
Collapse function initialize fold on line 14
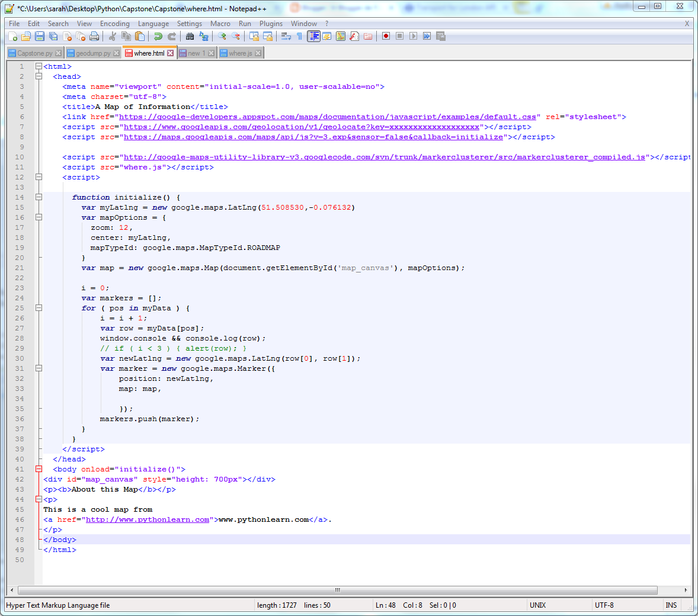[x=39, y=197]
